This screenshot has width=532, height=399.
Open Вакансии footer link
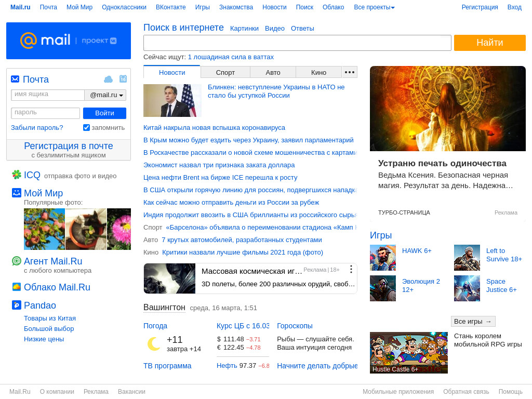click(x=131, y=392)
